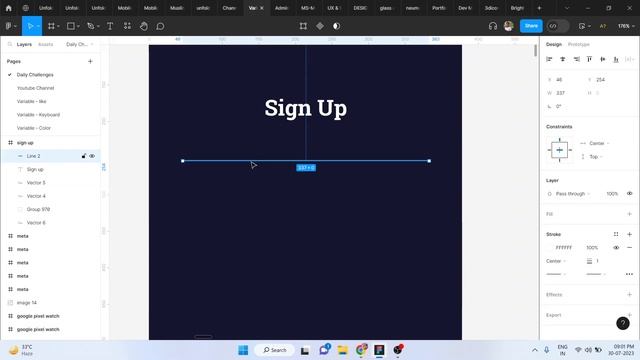Open the help question mark button
640x360 pixels.
[623, 323]
